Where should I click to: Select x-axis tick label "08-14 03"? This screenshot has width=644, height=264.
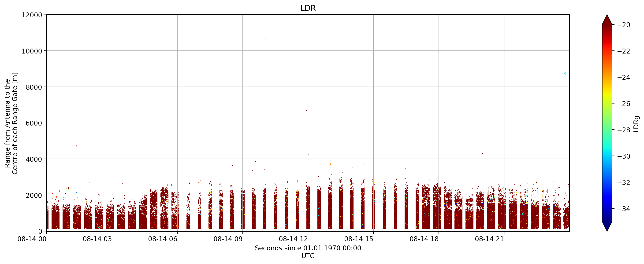[97, 239]
